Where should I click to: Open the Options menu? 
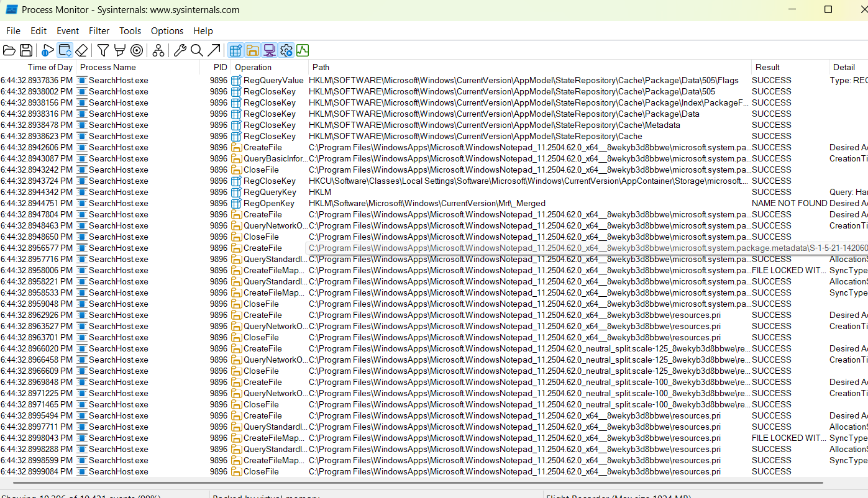click(167, 30)
